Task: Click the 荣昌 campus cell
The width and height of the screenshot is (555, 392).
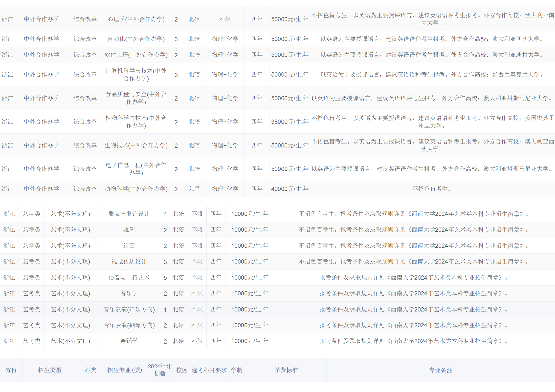Action: (x=194, y=189)
